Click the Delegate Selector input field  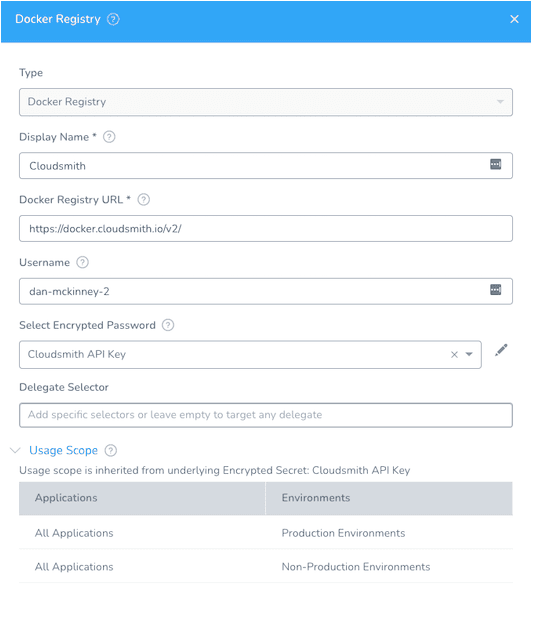click(266, 415)
